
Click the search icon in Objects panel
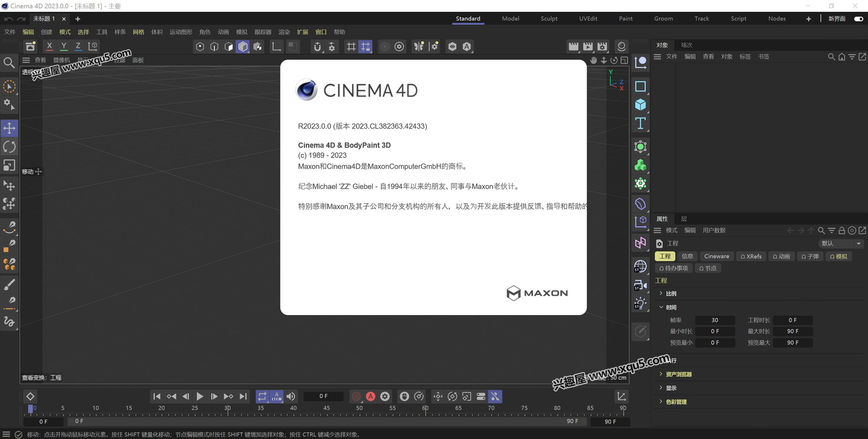pos(831,57)
